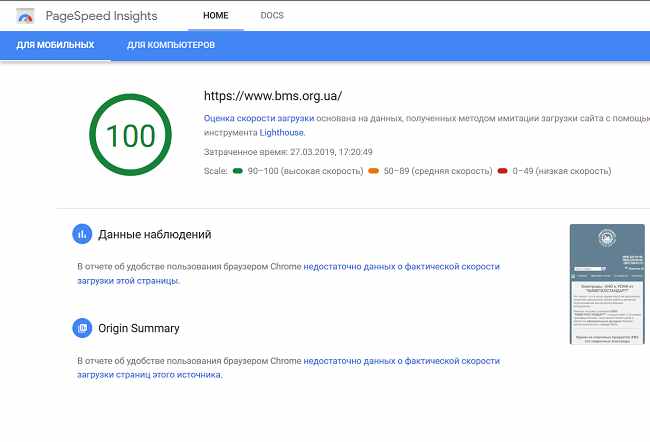Open the PageSpeed Insights title link
The width and height of the screenshot is (650, 442).
click(102, 16)
